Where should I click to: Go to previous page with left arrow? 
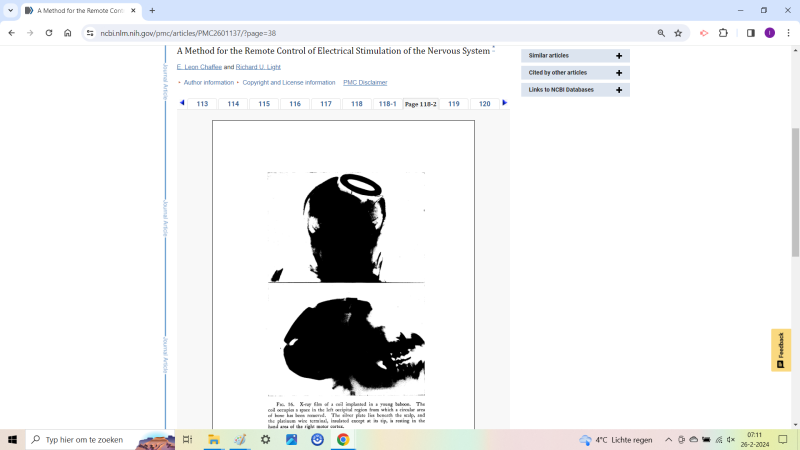[182, 103]
